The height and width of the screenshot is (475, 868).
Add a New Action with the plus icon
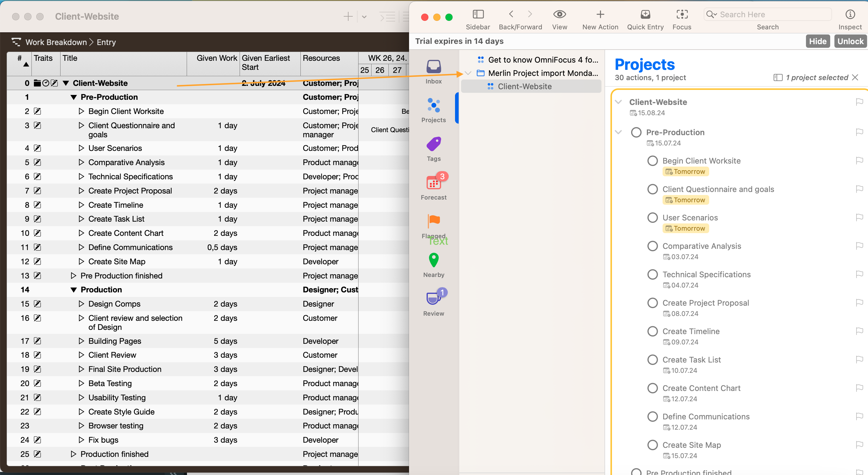[600, 14]
